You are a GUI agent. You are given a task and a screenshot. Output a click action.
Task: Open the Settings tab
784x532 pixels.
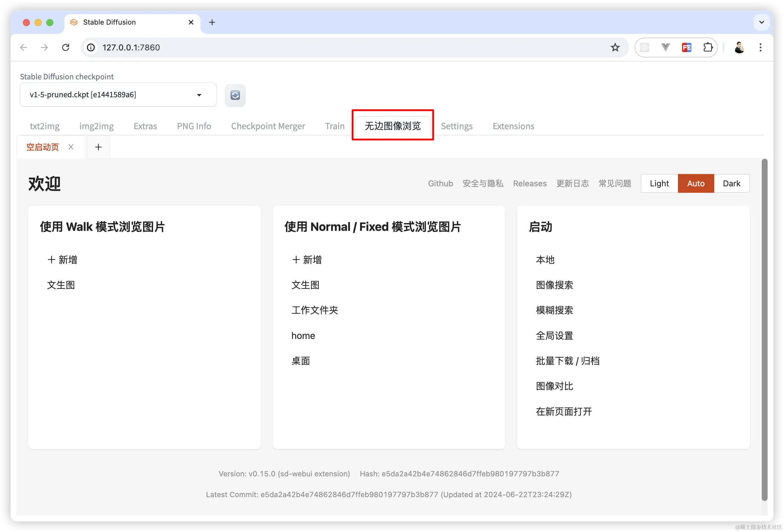[x=457, y=126]
